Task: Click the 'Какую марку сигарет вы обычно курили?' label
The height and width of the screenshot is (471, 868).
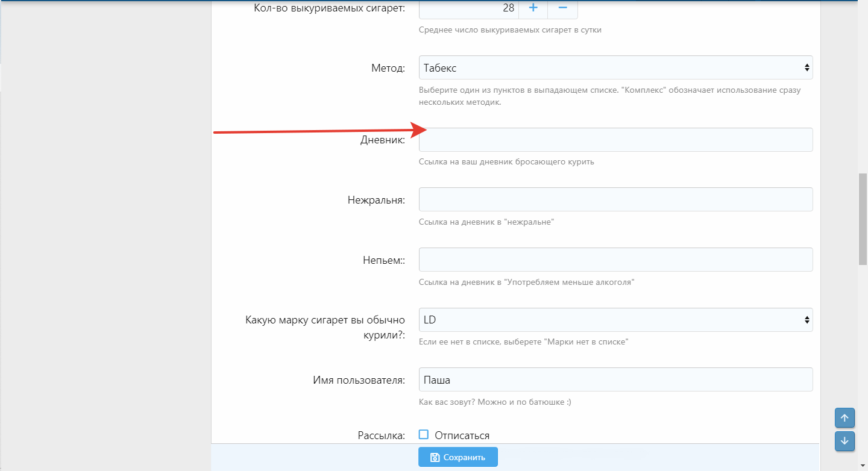Action: [325, 328]
